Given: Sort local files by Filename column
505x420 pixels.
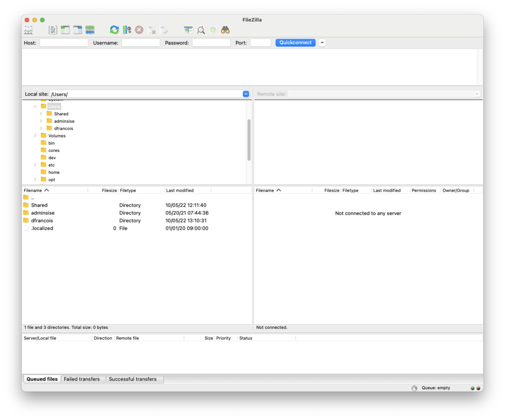Looking at the screenshot, I should pyautogui.click(x=55, y=190).
